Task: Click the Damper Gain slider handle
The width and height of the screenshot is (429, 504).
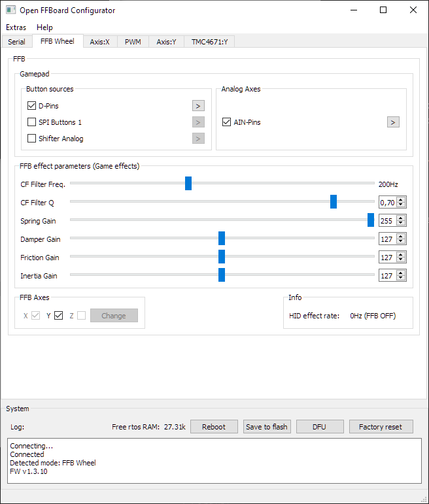Action: pyautogui.click(x=222, y=238)
